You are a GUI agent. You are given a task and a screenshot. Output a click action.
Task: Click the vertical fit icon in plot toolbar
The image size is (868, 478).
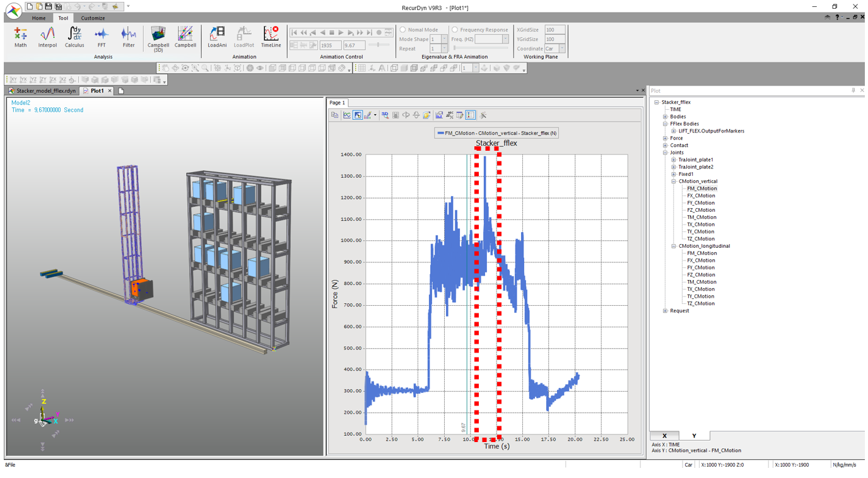click(x=416, y=115)
